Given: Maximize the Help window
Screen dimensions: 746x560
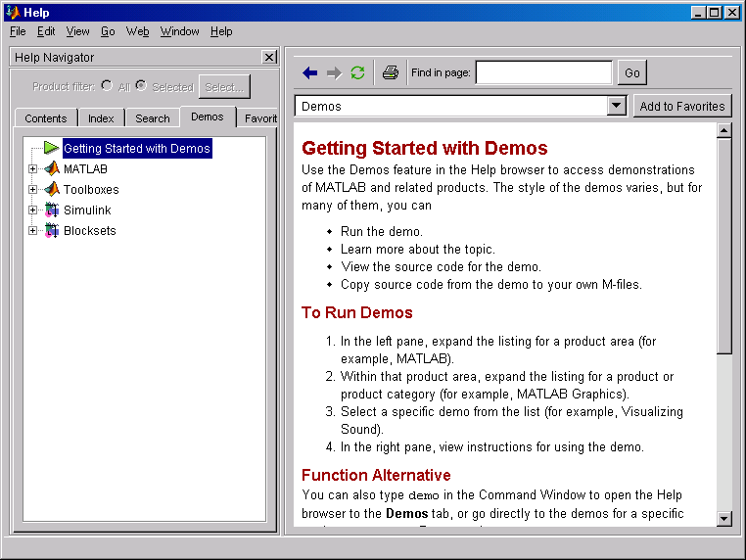Looking at the screenshot, I should (x=714, y=13).
